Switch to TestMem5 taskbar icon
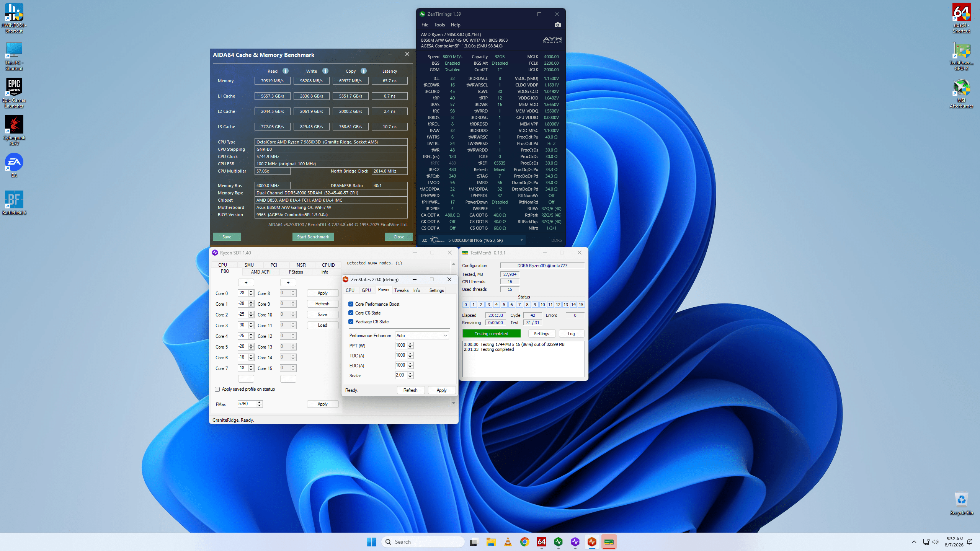The height and width of the screenshot is (551, 980). pyautogui.click(x=609, y=542)
